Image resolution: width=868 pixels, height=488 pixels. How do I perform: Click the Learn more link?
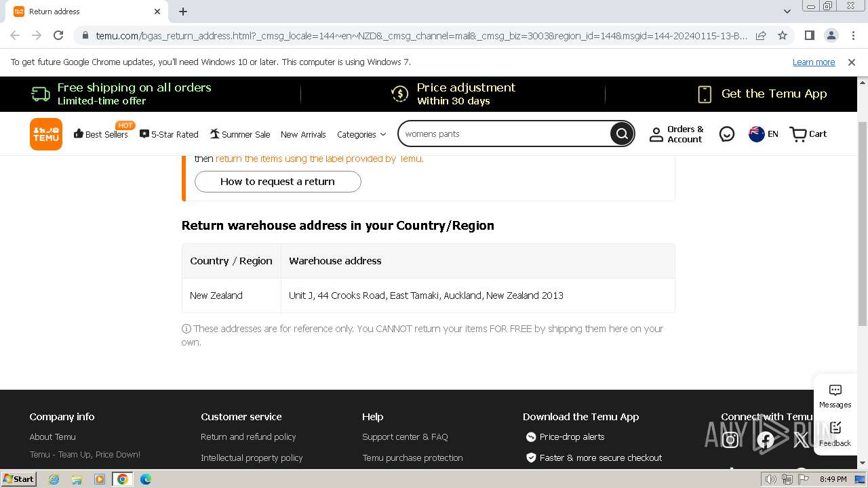pos(814,62)
